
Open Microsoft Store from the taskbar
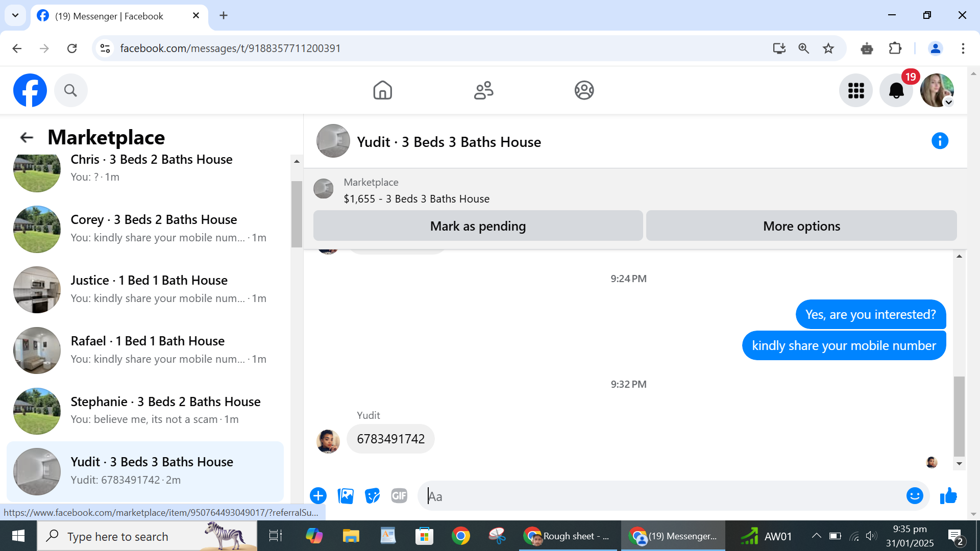click(424, 536)
